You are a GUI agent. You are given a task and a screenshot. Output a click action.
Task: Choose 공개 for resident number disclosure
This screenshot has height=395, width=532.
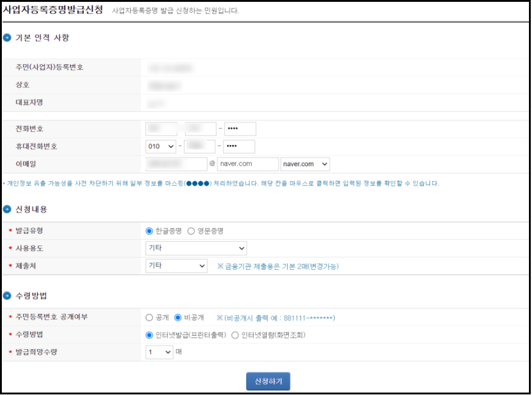point(149,317)
